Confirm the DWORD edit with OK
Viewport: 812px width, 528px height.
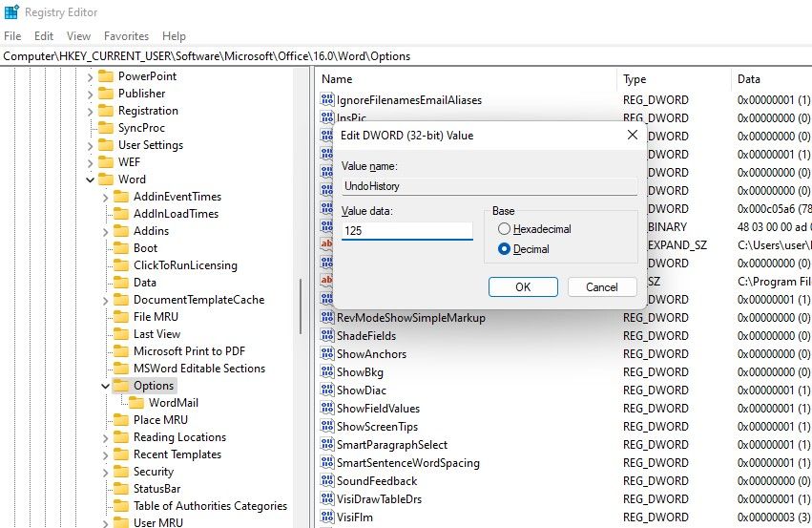523,286
